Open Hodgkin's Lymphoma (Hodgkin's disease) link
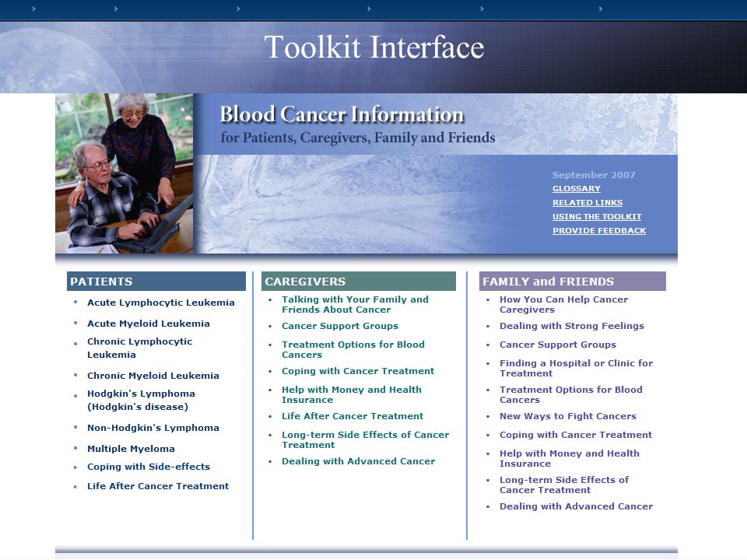Screen dimensions: 747x560 pos(141,400)
